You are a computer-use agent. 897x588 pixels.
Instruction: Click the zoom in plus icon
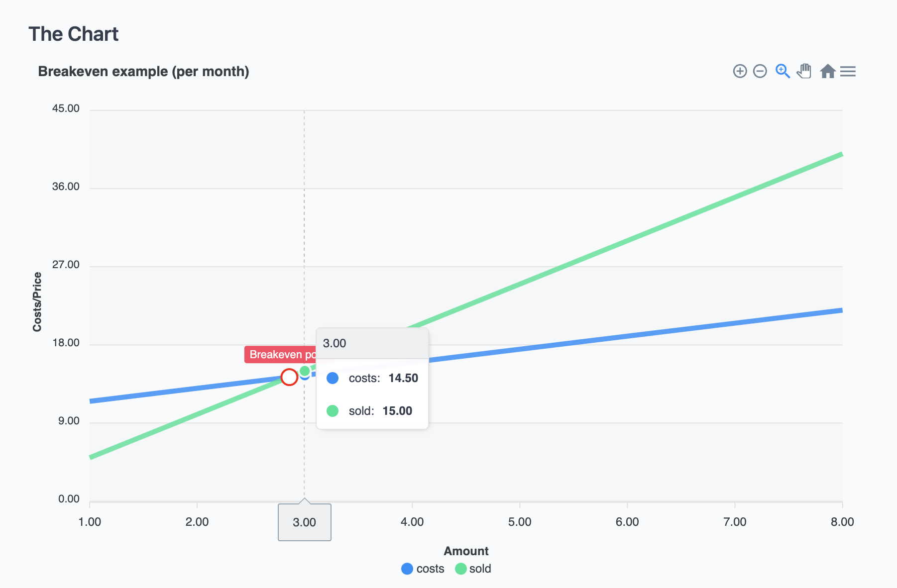[x=740, y=72]
